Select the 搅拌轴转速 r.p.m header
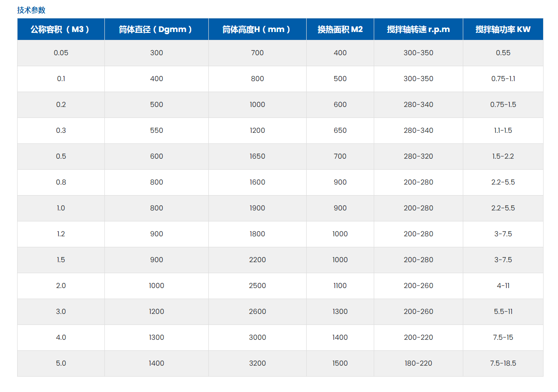The height and width of the screenshot is (392, 558). pyautogui.click(x=418, y=29)
